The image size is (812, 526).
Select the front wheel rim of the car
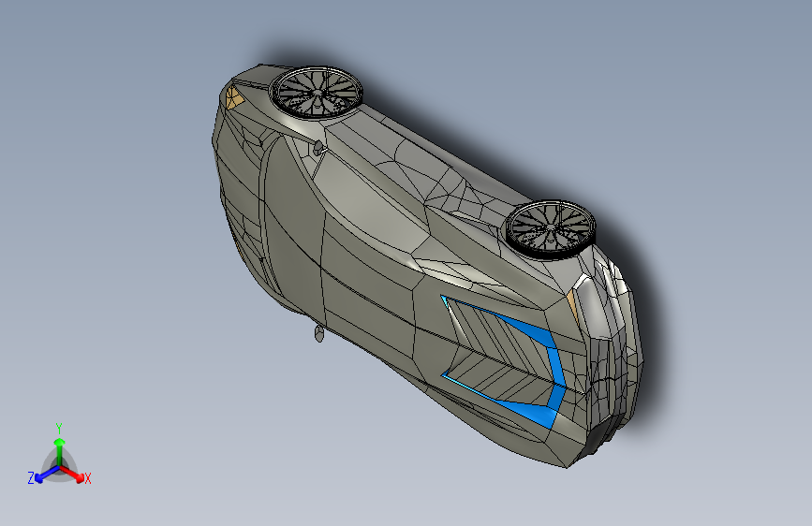pos(317,94)
